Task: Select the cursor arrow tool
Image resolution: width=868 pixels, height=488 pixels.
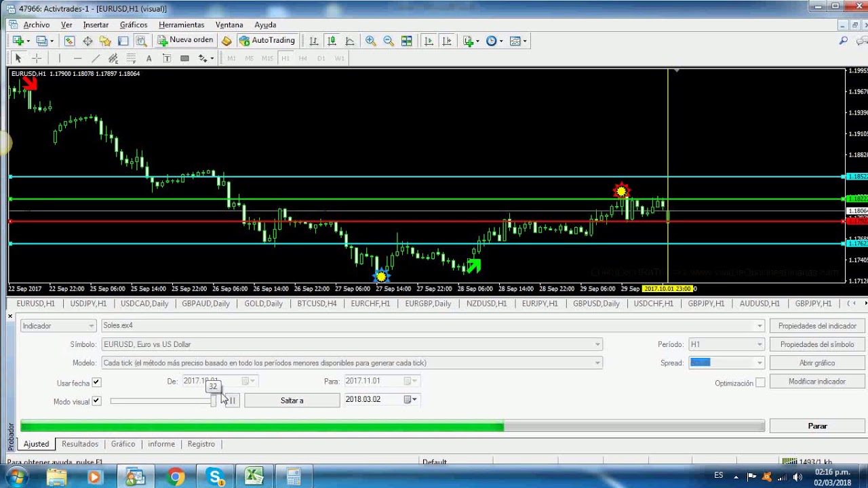Action: (x=18, y=58)
